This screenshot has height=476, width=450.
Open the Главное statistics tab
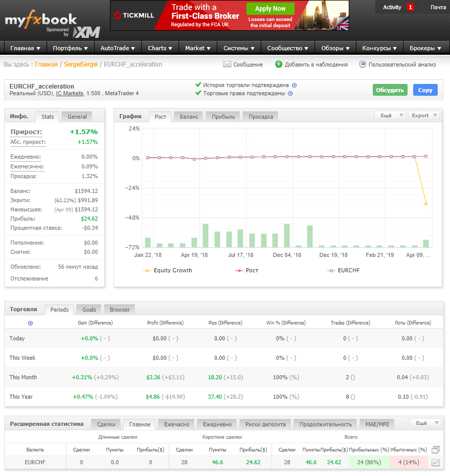click(140, 424)
